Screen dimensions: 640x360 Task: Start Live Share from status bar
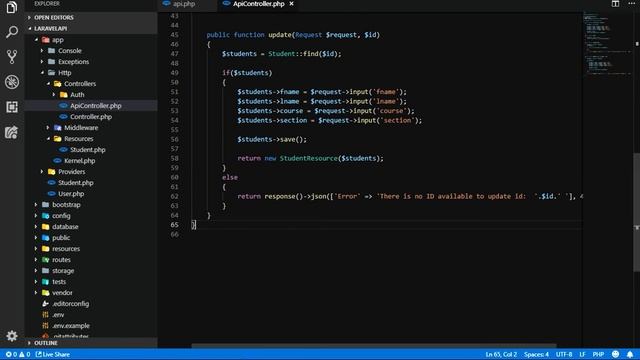click(x=53, y=354)
